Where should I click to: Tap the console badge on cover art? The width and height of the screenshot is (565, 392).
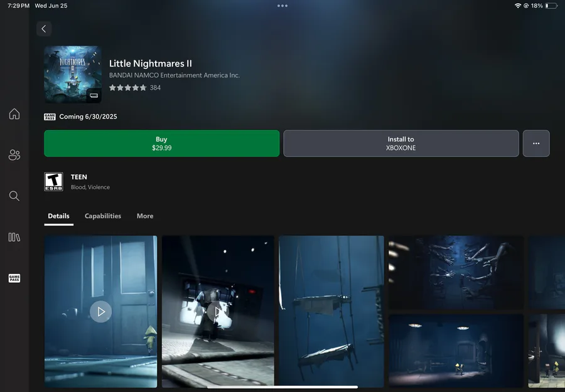tap(94, 95)
